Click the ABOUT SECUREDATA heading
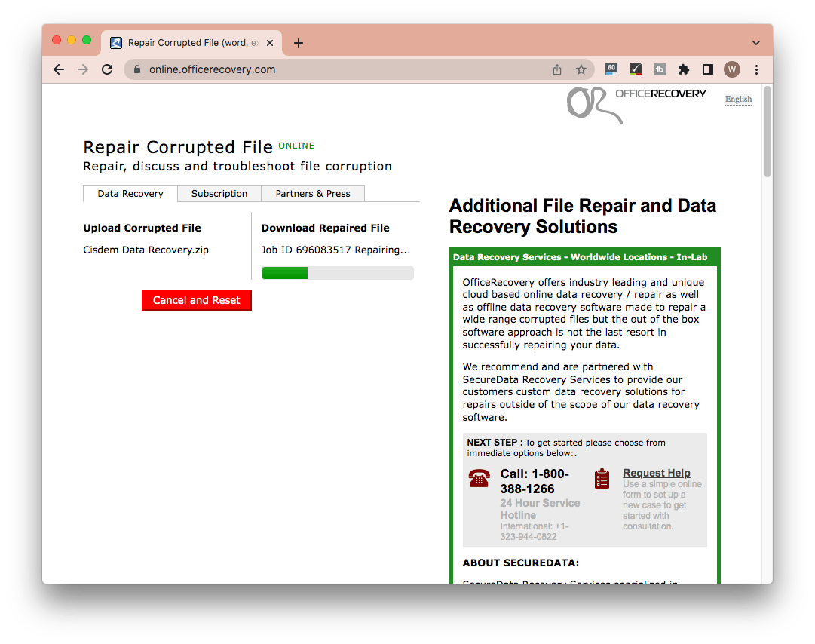The image size is (815, 644). coord(521,563)
